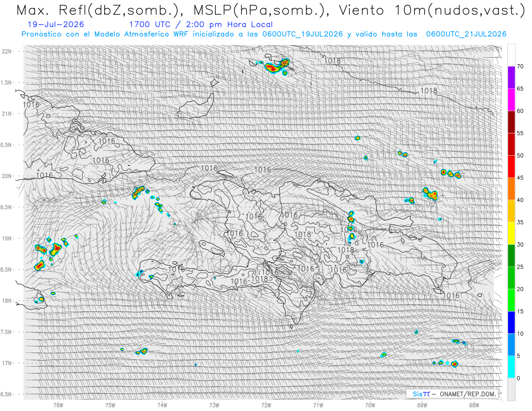Screen dimensions: 532x411
Task: Click the purple colorbar segment between 65 and 70
Action: click(x=511, y=78)
